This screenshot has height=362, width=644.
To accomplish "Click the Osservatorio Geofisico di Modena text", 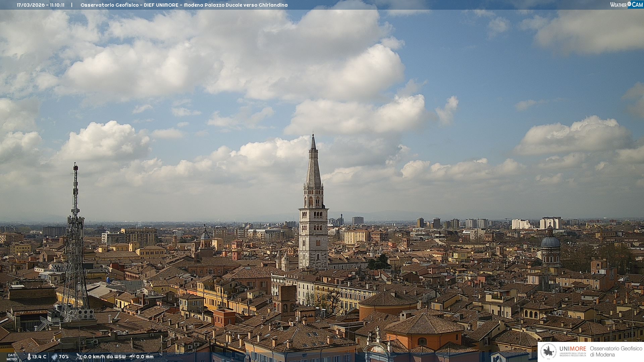I will tap(616, 352).
